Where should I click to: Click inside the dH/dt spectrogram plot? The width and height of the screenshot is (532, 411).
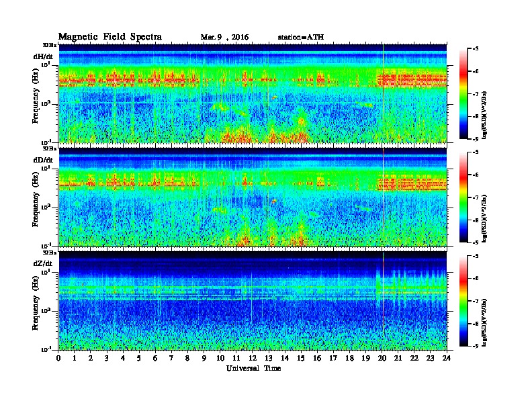point(253,93)
